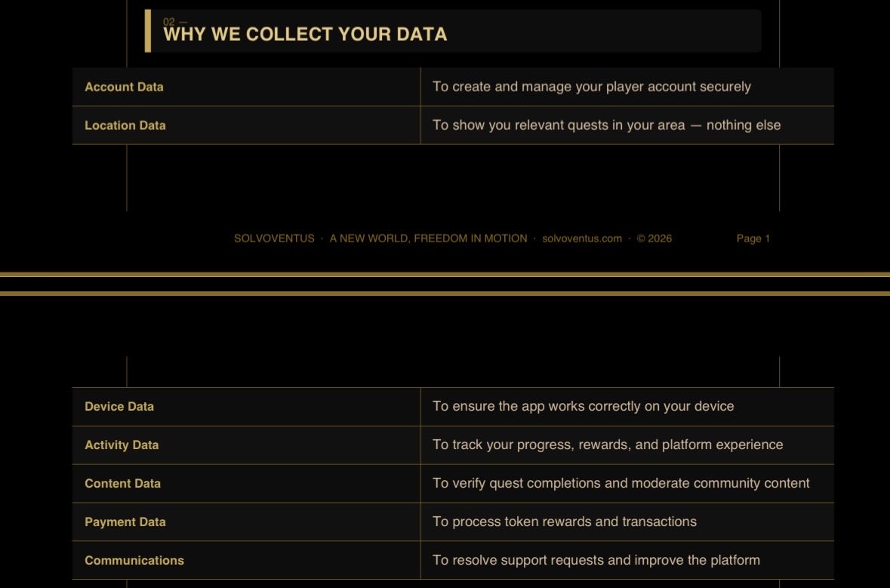Screen dimensions: 890x588
Task: Select the Location Data row label
Action: (x=125, y=125)
